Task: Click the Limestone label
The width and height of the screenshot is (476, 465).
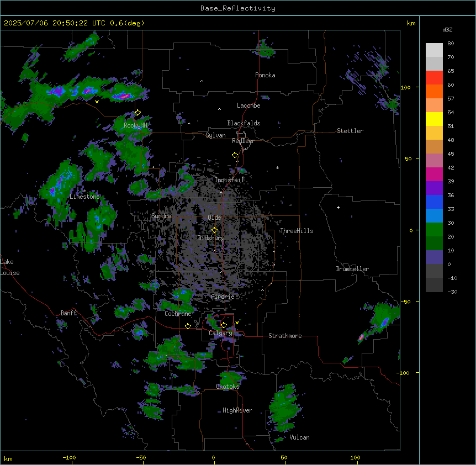Action: point(84,197)
